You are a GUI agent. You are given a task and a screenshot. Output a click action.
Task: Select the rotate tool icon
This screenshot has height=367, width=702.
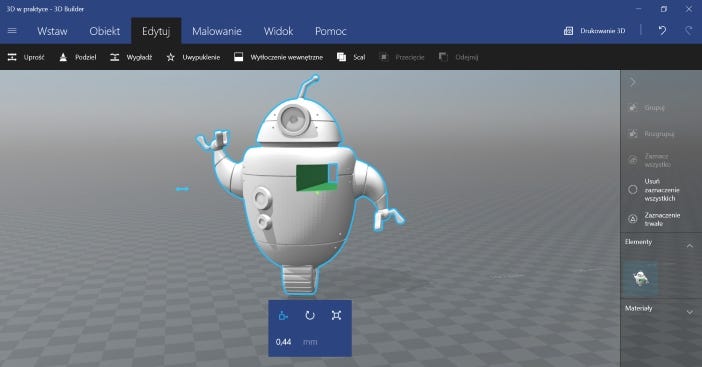tap(309, 316)
